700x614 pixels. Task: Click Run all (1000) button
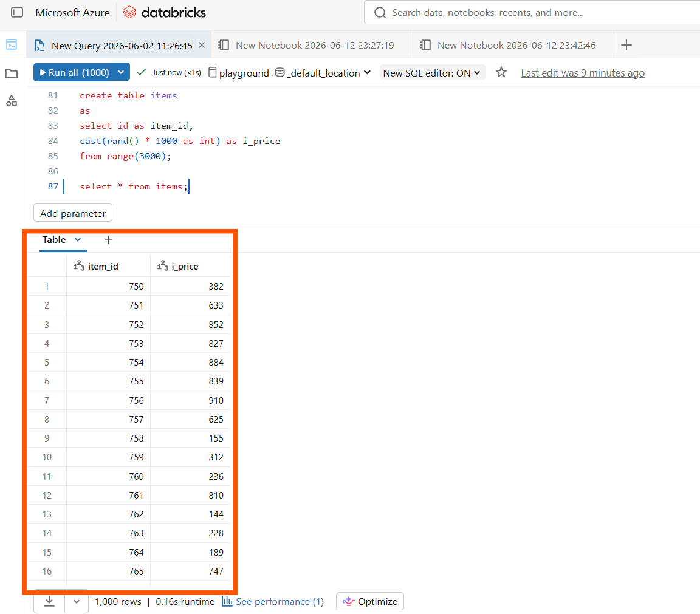74,72
